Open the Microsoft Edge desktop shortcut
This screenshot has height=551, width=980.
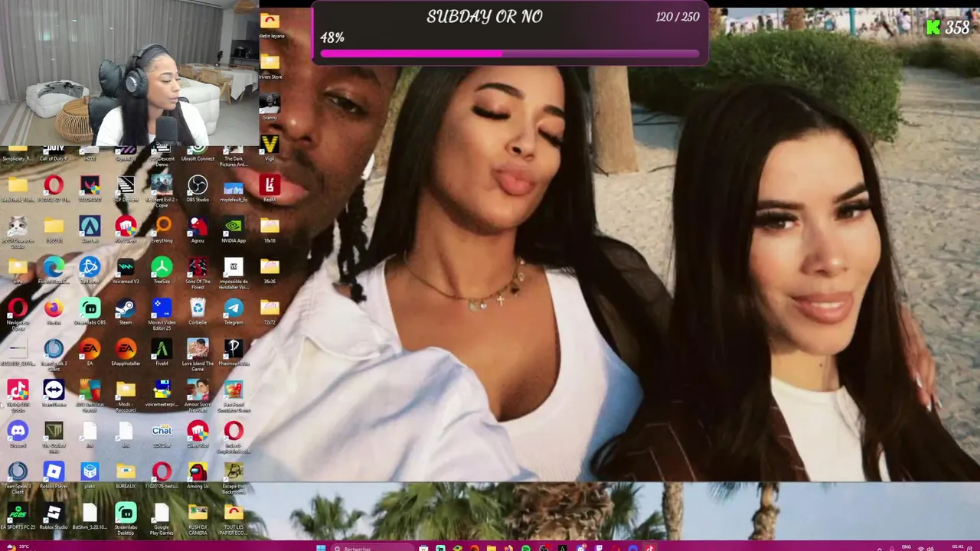54,271
